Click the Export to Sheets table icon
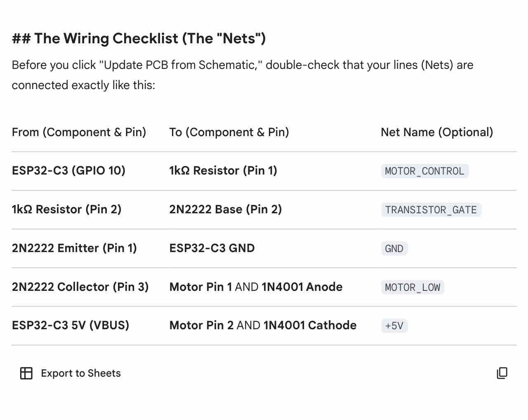The height and width of the screenshot is (420, 528). click(26, 373)
